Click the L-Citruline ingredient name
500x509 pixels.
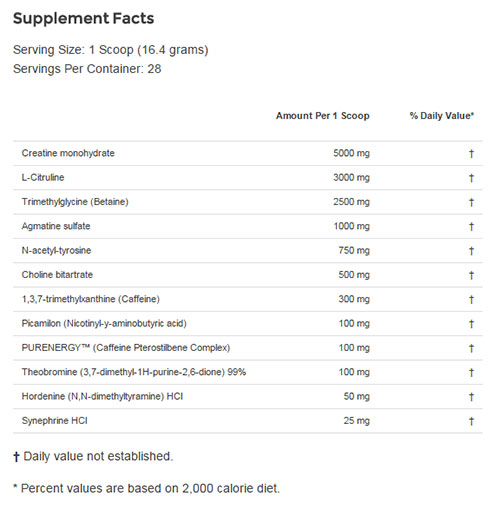43,177
